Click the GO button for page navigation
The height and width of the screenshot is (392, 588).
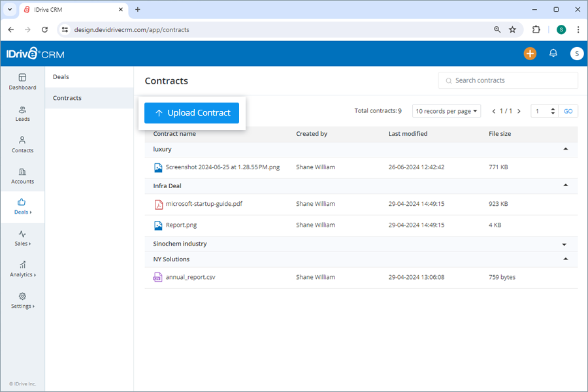568,110
